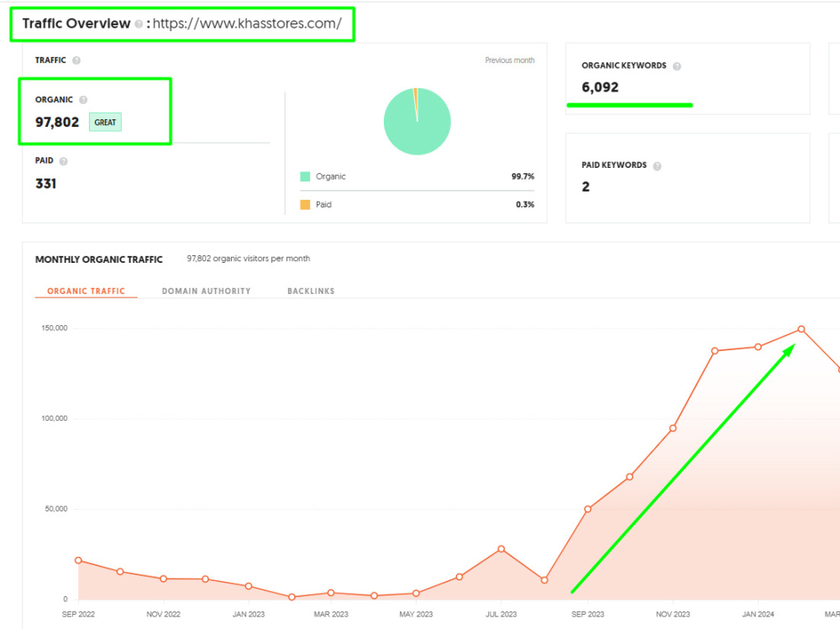This screenshot has height=629, width=840.
Task: Select the JUL 2023 data point
Action: coord(501,548)
